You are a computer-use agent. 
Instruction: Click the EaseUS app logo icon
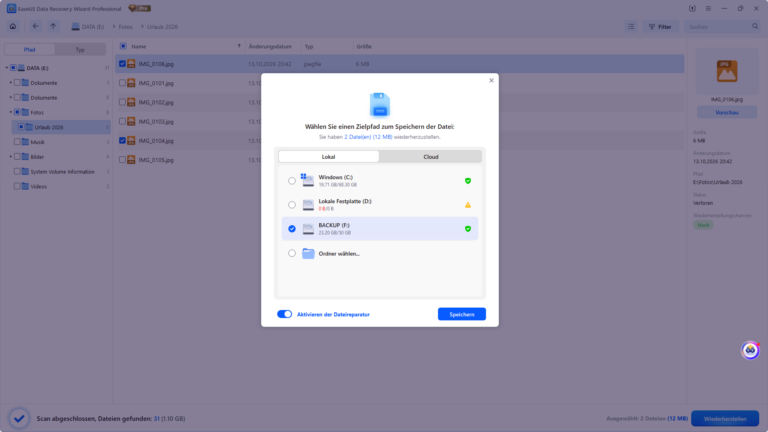pos(11,8)
